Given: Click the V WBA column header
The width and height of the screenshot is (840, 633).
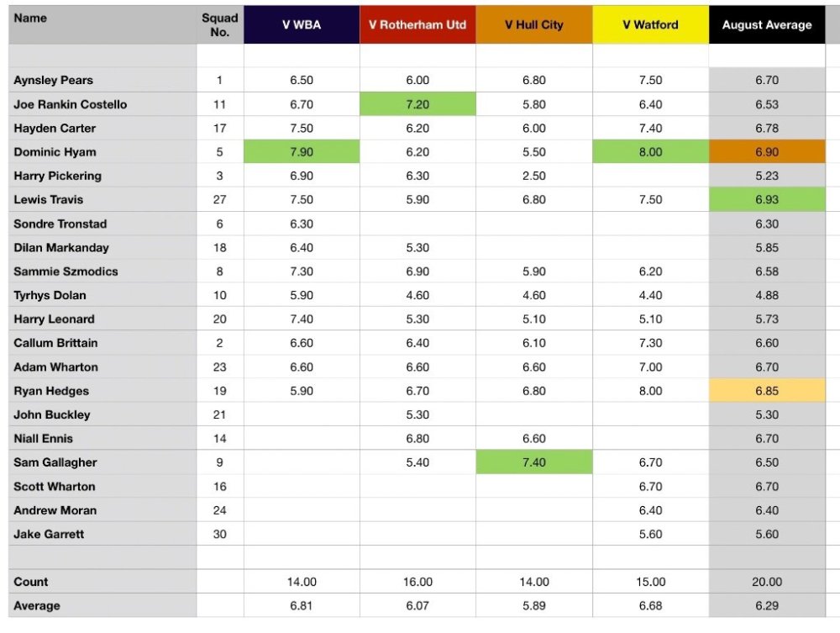Looking at the screenshot, I should pyautogui.click(x=302, y=25).
